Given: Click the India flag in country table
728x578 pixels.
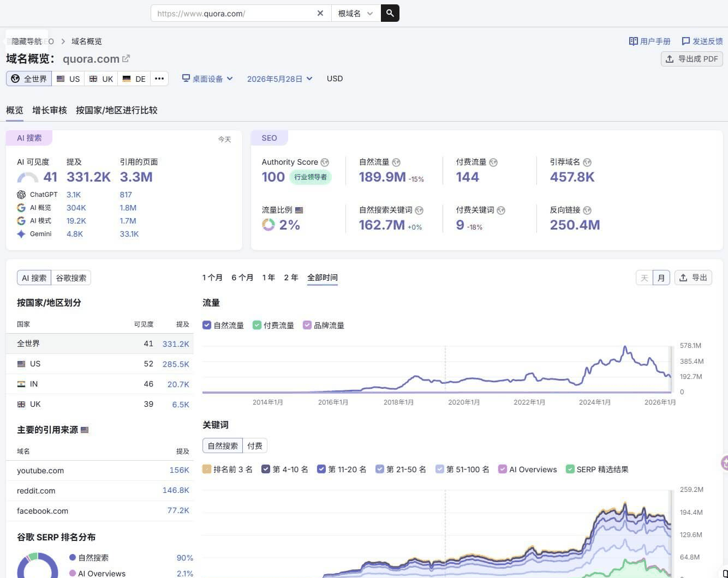Looking at the screenshot, I should [21, 384].
